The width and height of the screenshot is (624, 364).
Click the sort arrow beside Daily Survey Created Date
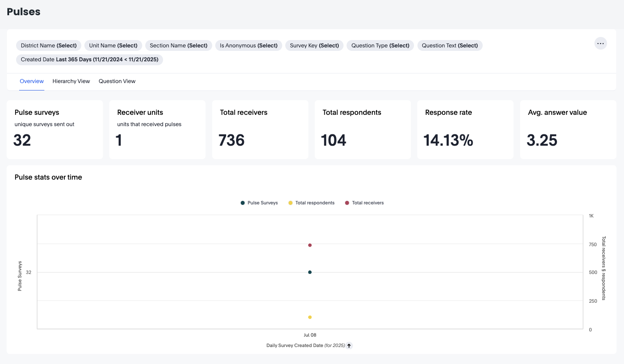[x=349, y=346]
